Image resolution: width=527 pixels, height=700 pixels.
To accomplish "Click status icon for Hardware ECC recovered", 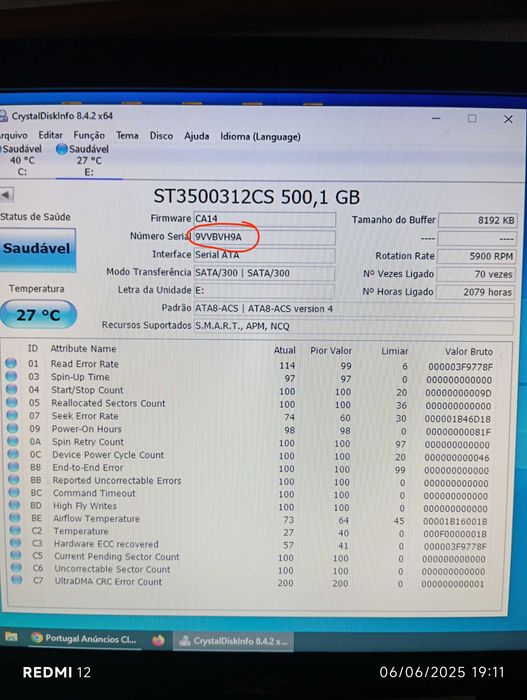I will click(x=16, y=542).
